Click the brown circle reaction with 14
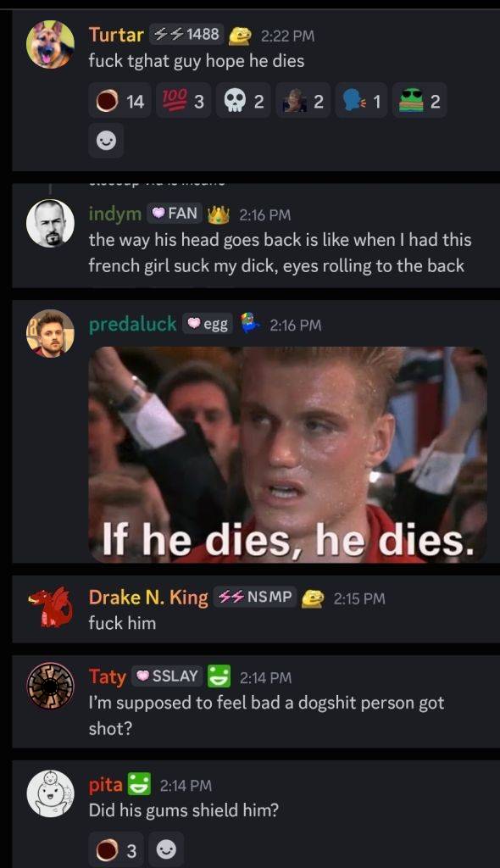 coord(119,102)
